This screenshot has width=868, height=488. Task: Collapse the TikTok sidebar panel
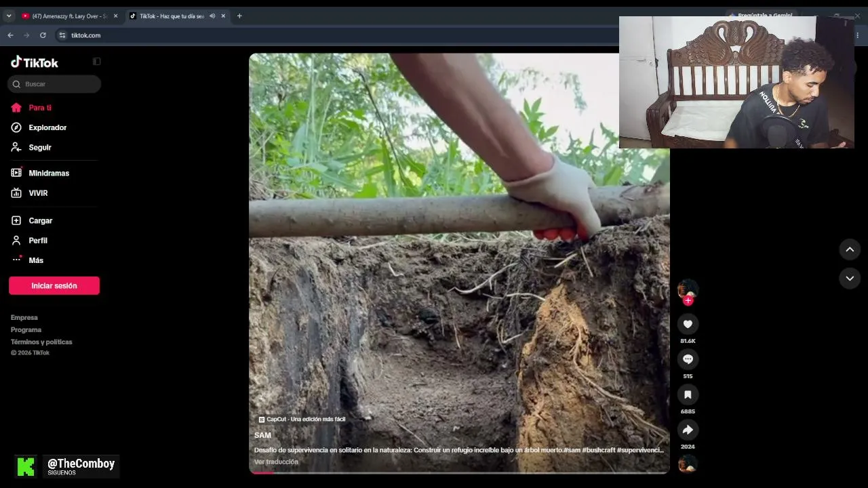97,62
